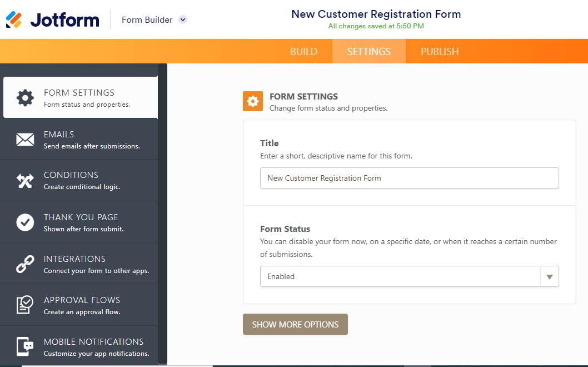Image resolution: width=588 pixels, height=367 pixels.
Task: Click the Conditions crossed-tools icon
Action: click(25, 181)
